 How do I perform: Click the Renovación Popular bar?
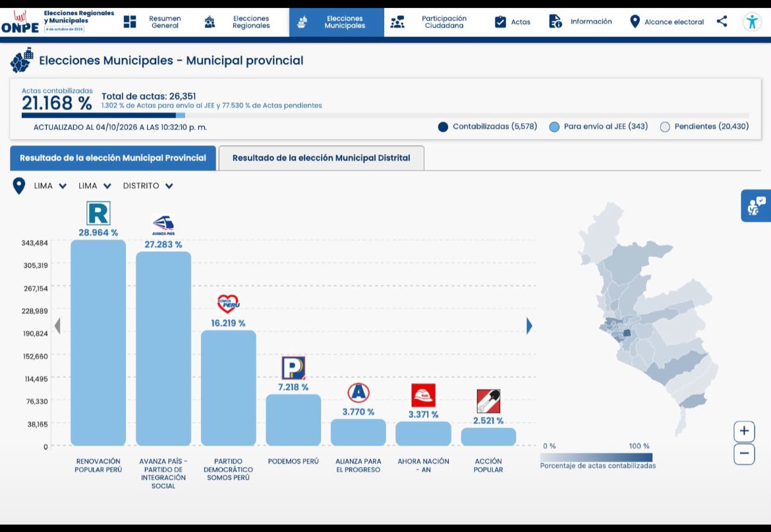[98, 343]
